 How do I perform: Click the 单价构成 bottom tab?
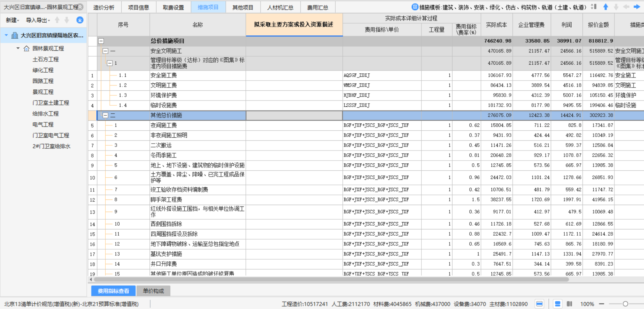point(153,291)
